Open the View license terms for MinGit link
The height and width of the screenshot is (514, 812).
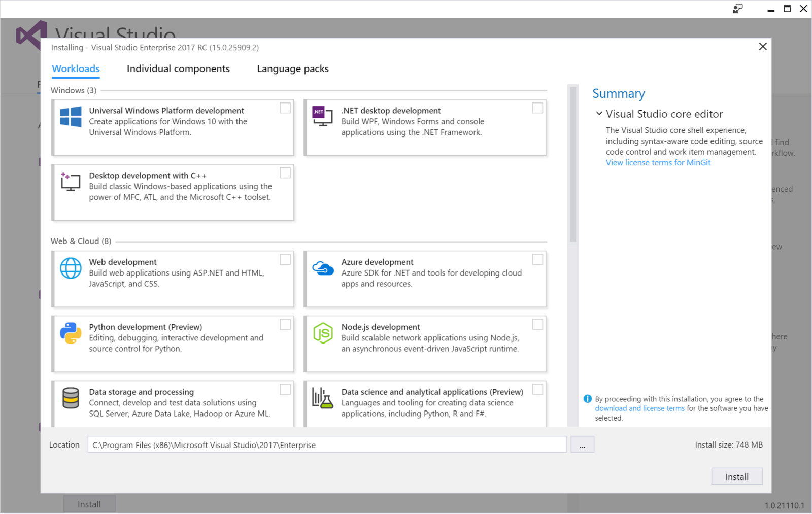coord(658,162)
